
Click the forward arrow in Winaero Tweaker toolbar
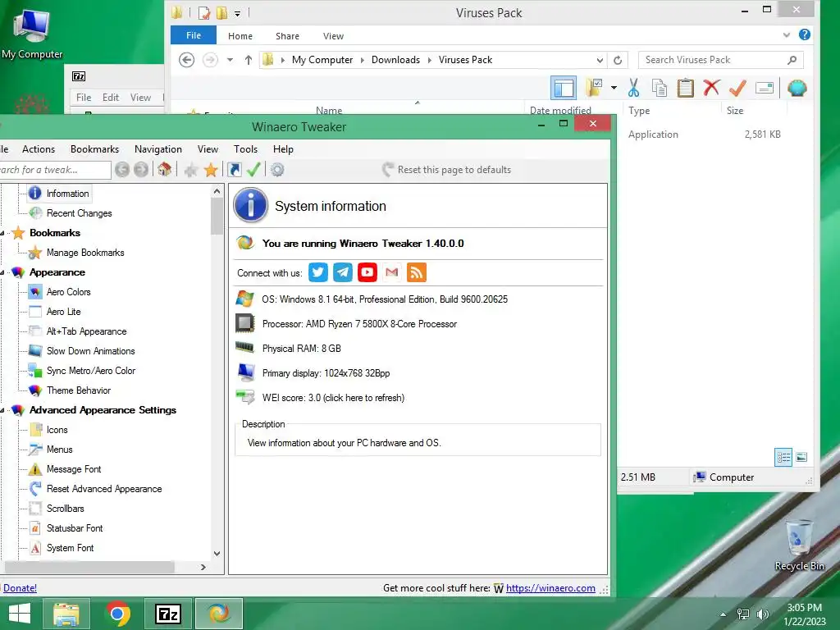(x=141, y=170)
